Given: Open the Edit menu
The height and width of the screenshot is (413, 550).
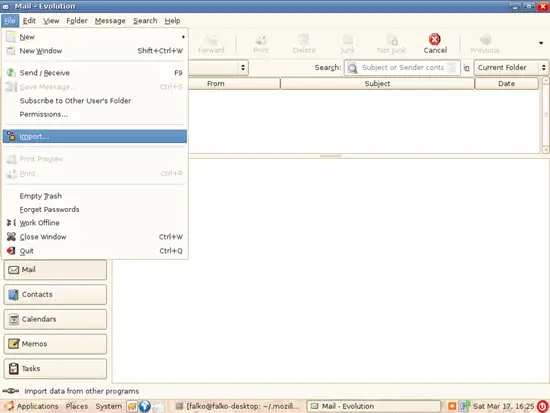Looking at the screenshot, I should pos(29,21).
